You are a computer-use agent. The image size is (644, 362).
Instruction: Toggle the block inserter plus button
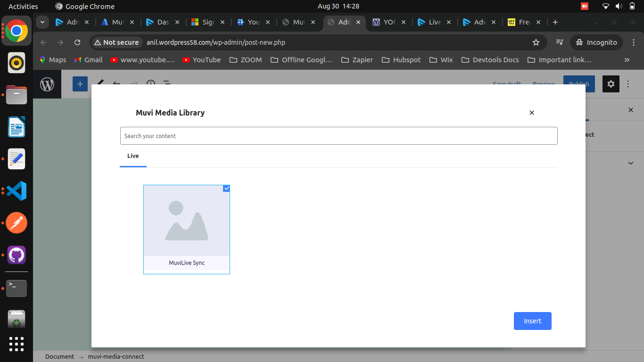pyautogui.click(x=80, y=84)
